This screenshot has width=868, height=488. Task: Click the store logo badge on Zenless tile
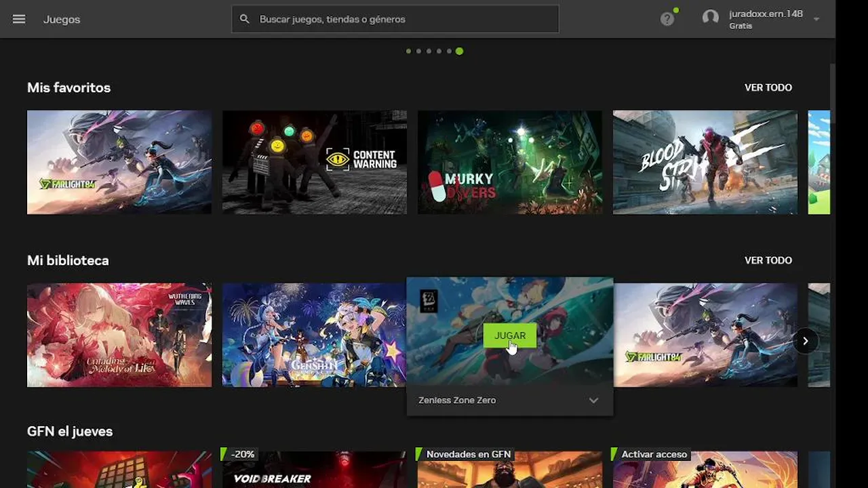coord(429,301)
